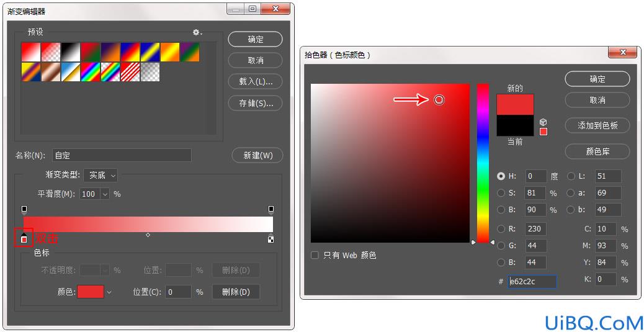Click the left opacity stop above gradient bar
This screenshot has height=332, width=644.
point(24,210)
